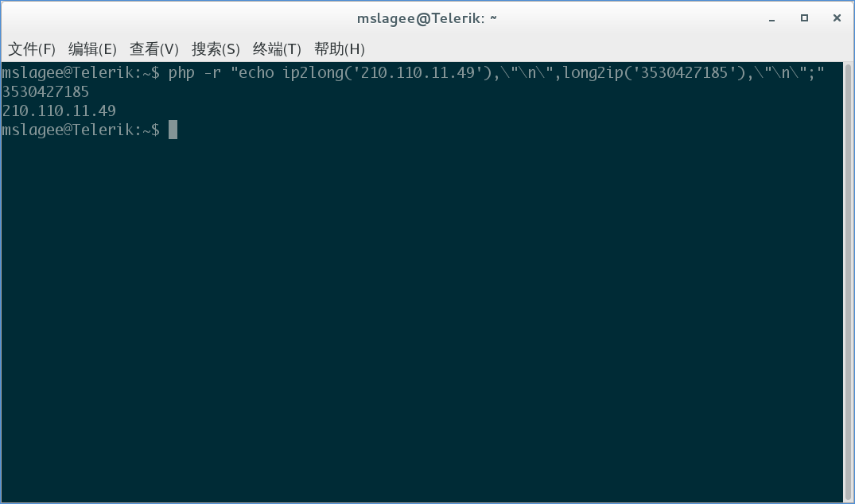Close the terminal window
Screen dimensions: 855x504
[x=837, y=18]
